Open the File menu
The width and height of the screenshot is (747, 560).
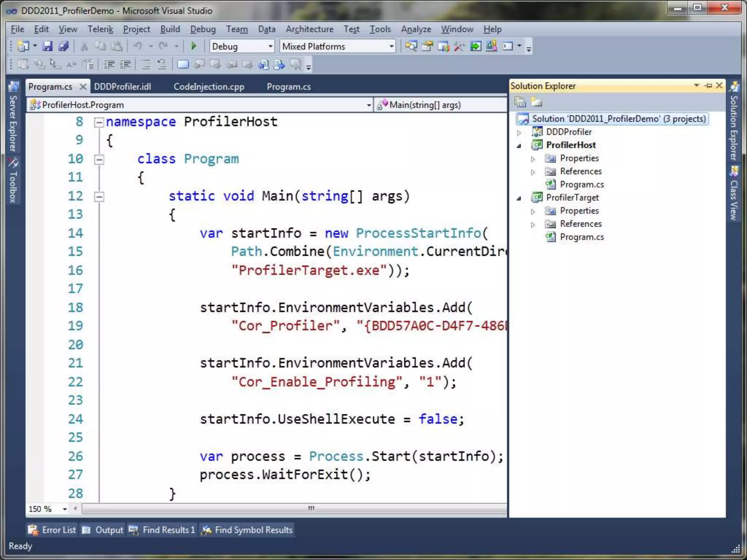[x=17, y=29]
